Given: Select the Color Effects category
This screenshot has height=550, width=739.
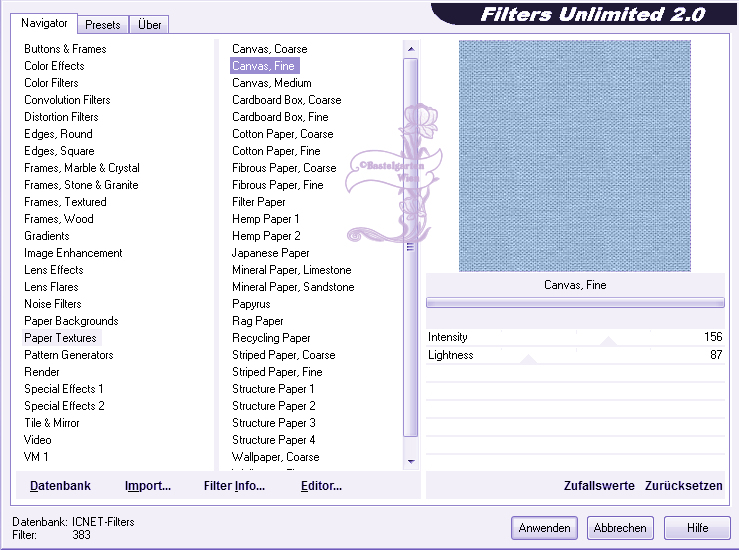Looking at the screenshot, I should click(54, 66).
